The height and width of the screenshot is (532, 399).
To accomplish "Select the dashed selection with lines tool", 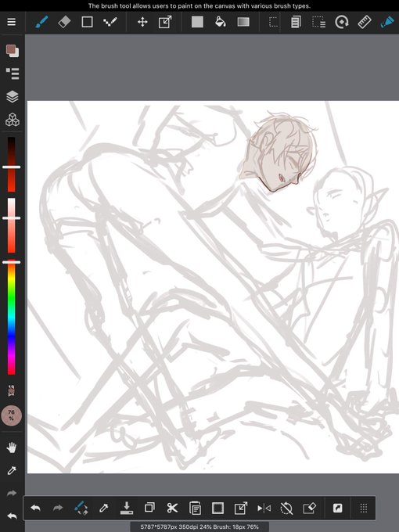I will [x=318, y=22].
